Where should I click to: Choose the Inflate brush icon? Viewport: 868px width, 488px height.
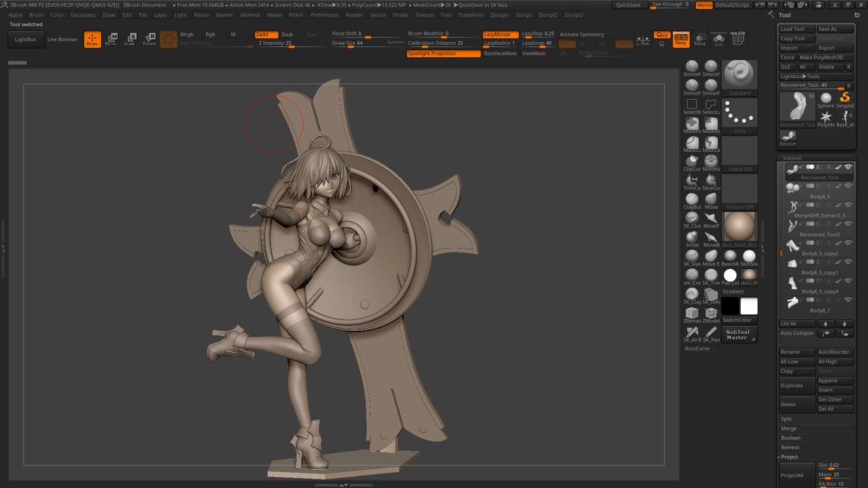[x=692, y=236]
